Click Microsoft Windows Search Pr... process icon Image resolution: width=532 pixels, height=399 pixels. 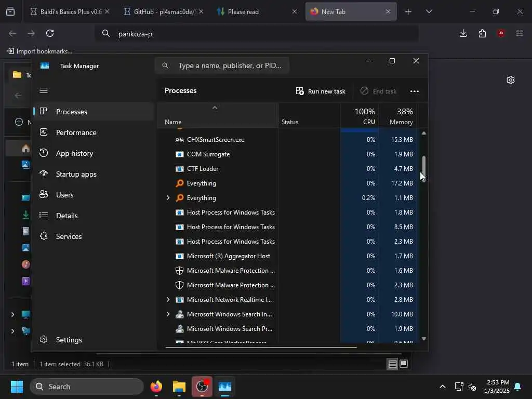coord(179,329)
